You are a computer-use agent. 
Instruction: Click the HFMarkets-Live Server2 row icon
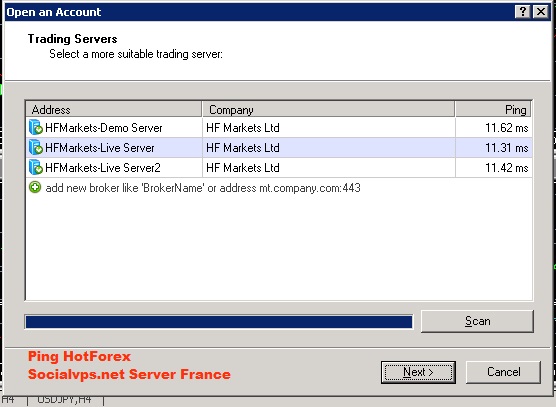[x=35, y=167]
